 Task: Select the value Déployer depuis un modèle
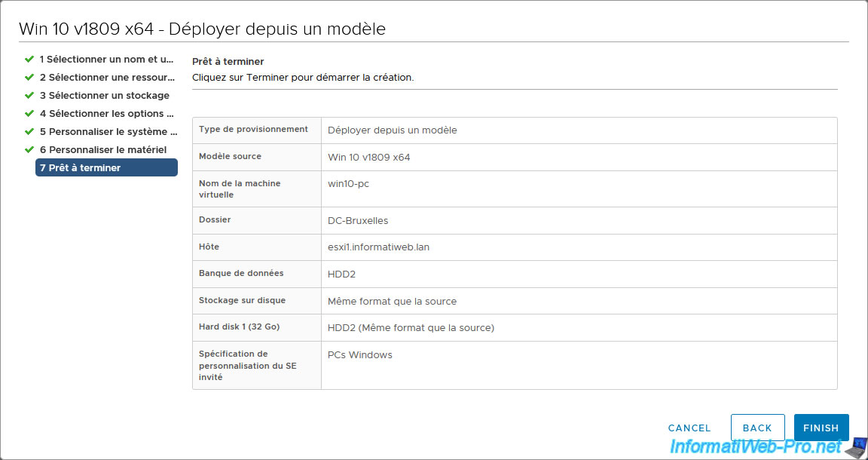[393, 130]
